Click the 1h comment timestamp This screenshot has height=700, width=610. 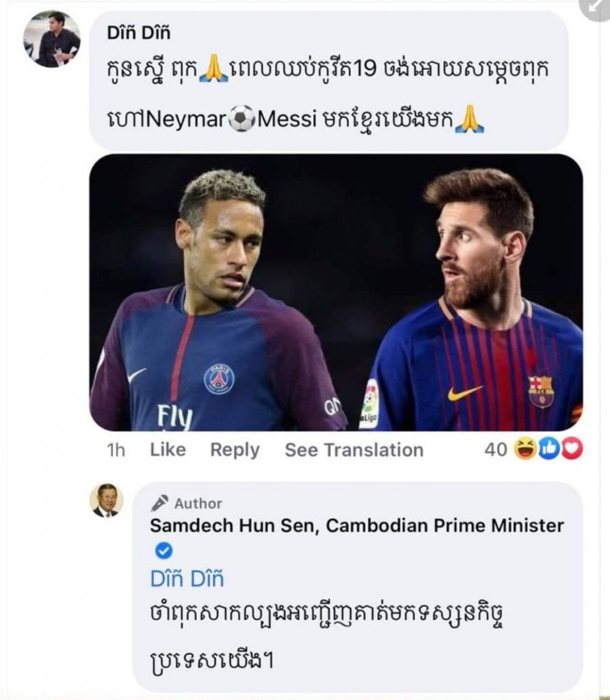click(116, 450)
